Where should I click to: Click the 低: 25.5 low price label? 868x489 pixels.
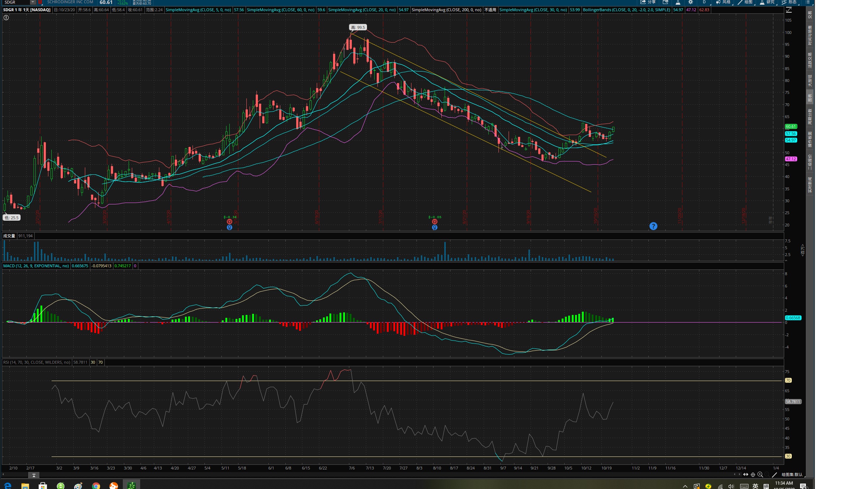click(x=12, y=218)
